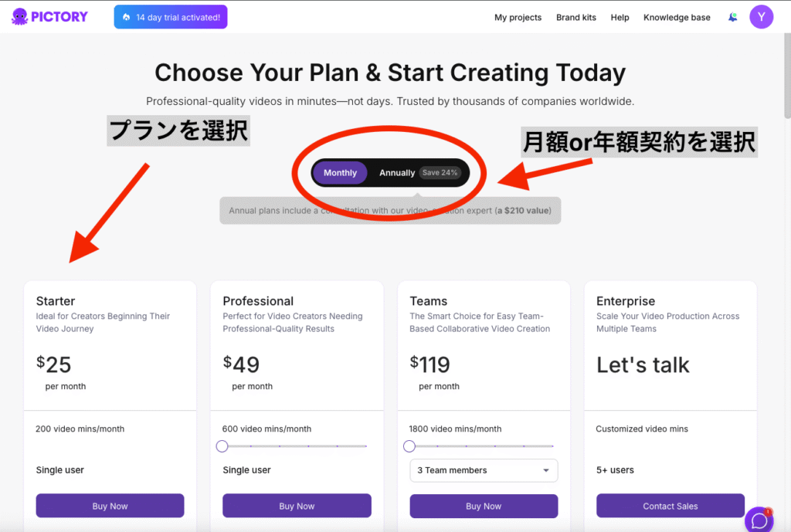Open Brand kits in top navigation
Screen dimensions: 791x532
(576, 17)
